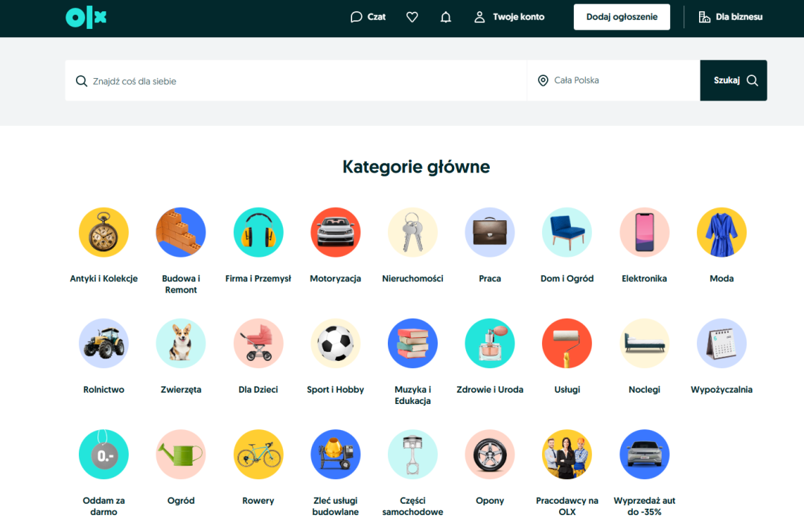This screenshot has height=532, width=804.
Task: Select the Motoryzacja car icon
Action: coord(335,232)
